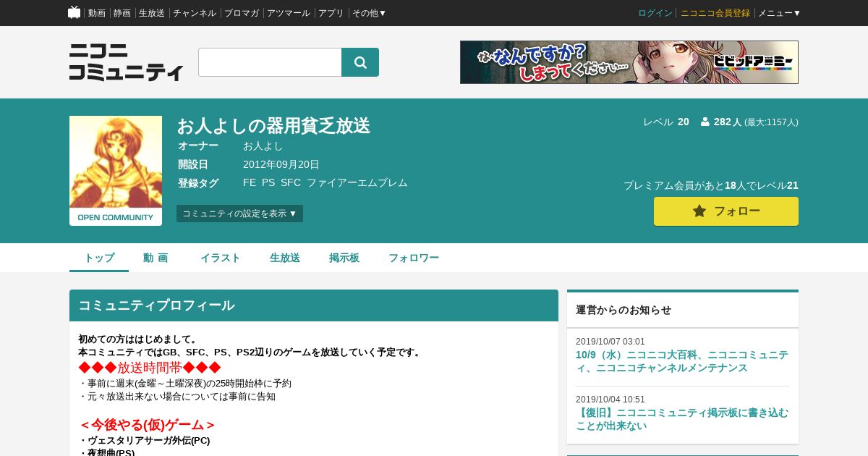Click the レベル 20 text
The image size is (868, 456).
click(666, 122)
